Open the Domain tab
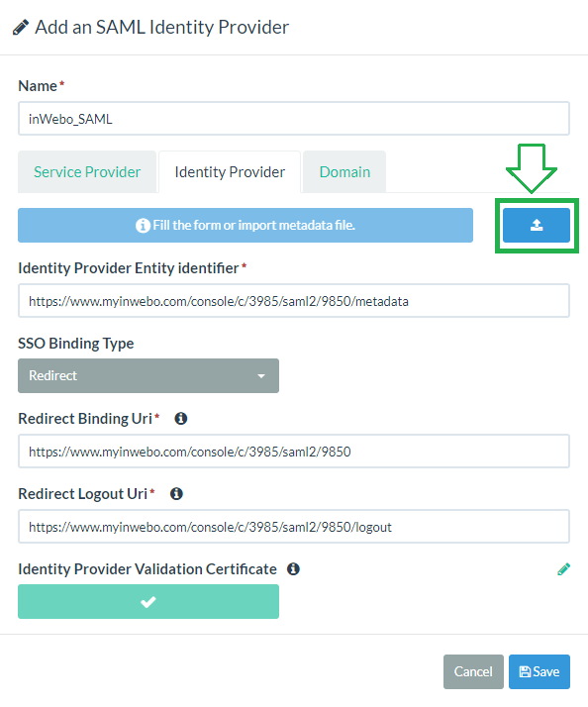The image size is (588, 707). pyautogui.click(x=344, y=171)
